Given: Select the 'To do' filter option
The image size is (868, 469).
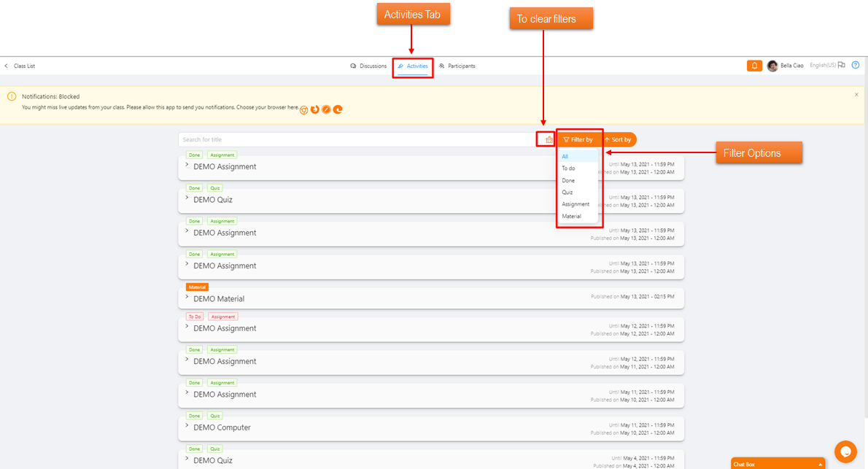Looking at the screenshot, I should click(568, 168).
